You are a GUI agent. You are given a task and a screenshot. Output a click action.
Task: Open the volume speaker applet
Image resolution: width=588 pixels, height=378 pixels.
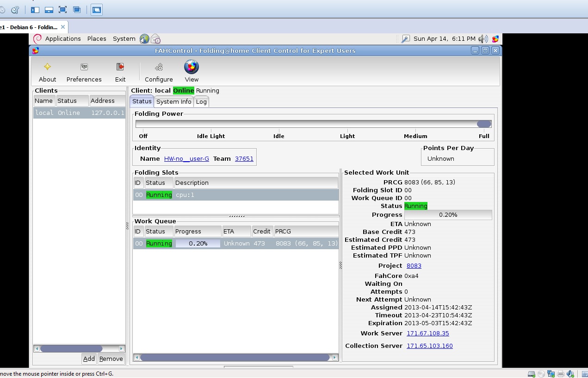483,39
